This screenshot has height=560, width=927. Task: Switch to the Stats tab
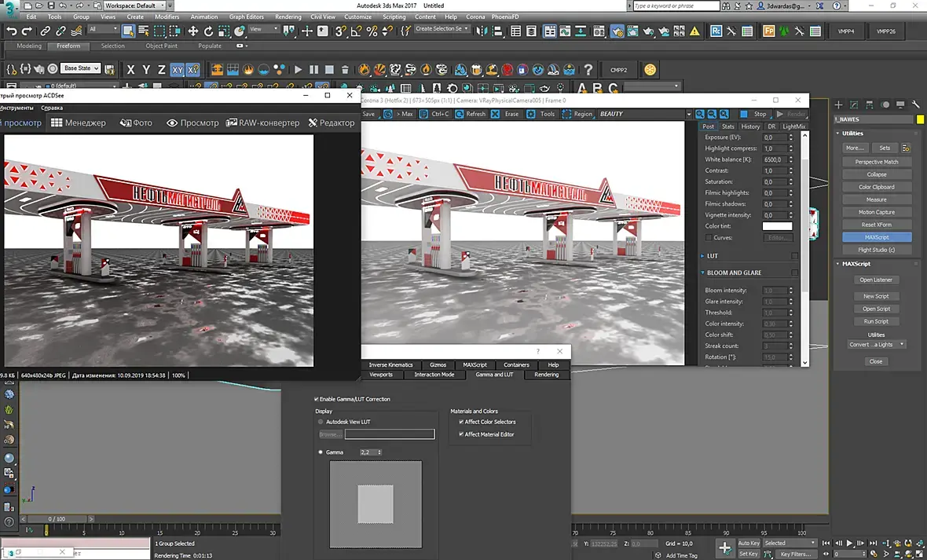(x=728, y=126)
